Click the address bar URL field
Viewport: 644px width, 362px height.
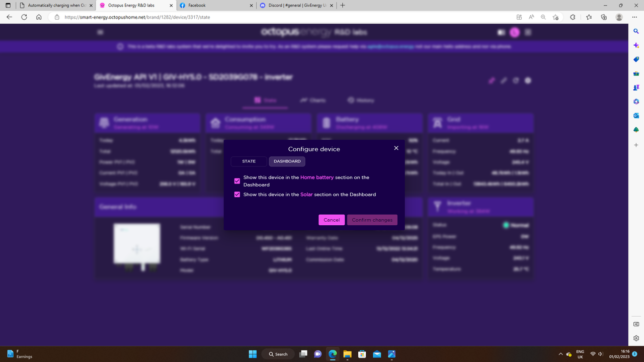[x=282, y=17]
